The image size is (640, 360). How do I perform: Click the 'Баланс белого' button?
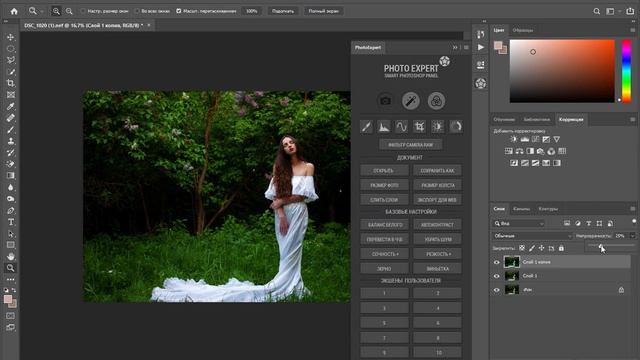(x=384, y=225)
